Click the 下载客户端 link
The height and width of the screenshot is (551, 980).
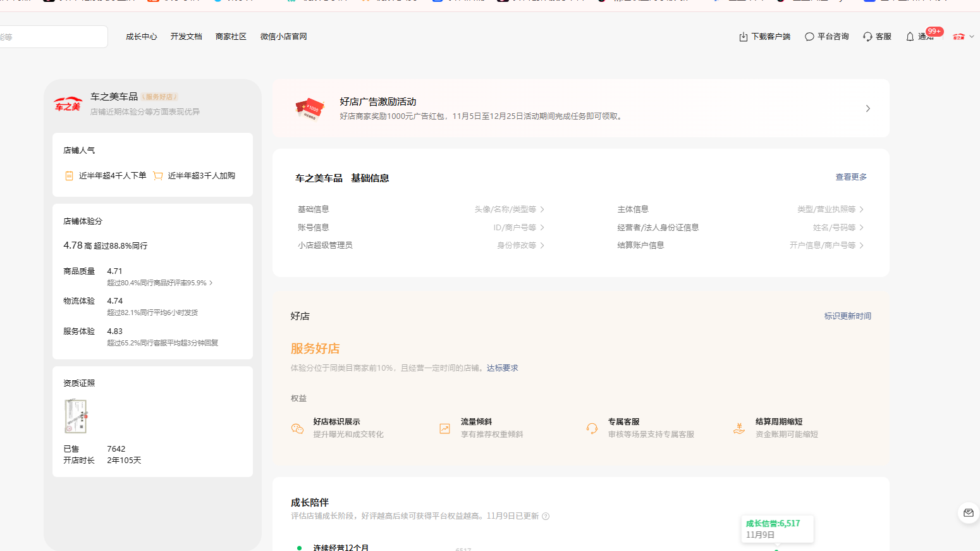coord(771,37)
